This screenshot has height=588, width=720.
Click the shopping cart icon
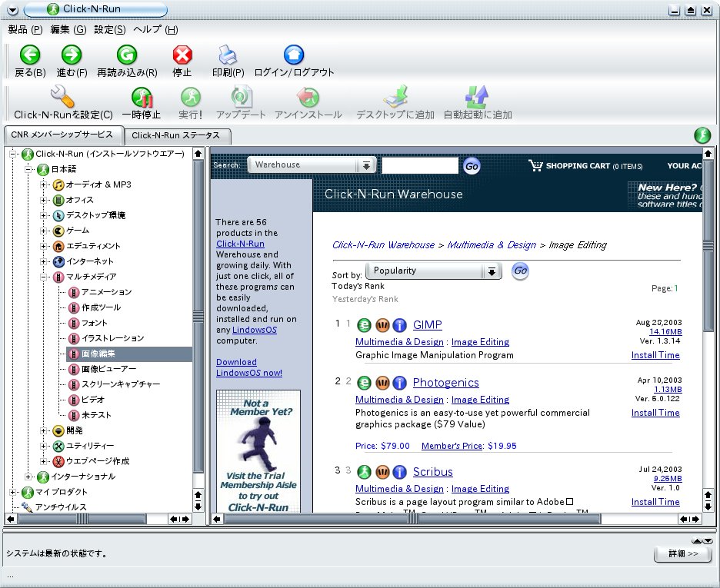535,165
